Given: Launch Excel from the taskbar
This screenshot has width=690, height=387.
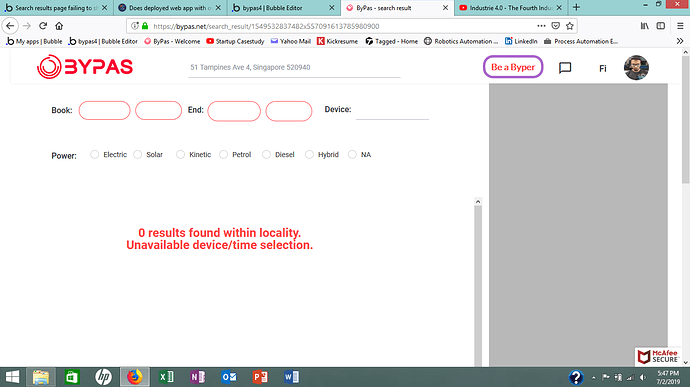Looking at the screenshot, I should pos(166,377).
